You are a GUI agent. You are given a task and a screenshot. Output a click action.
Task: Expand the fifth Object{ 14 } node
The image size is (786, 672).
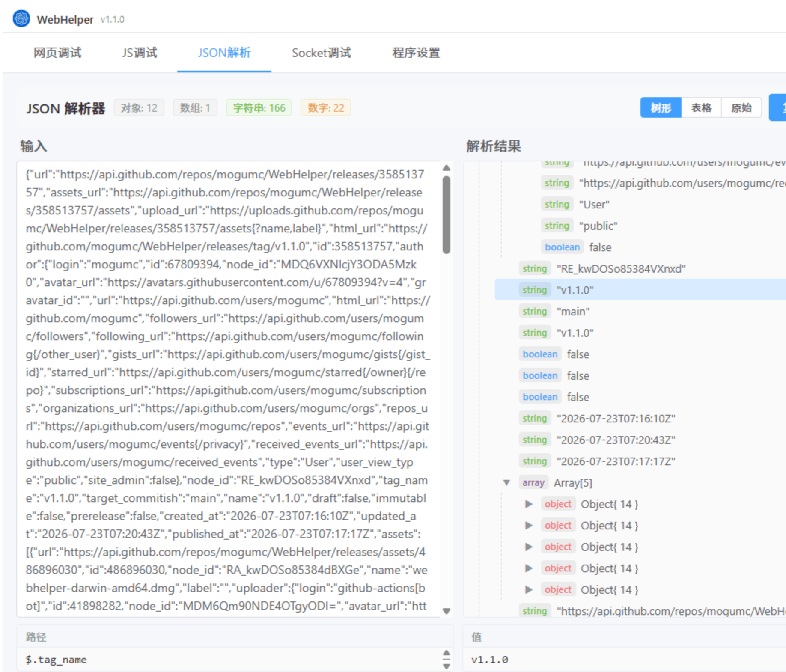click(529, 589)
